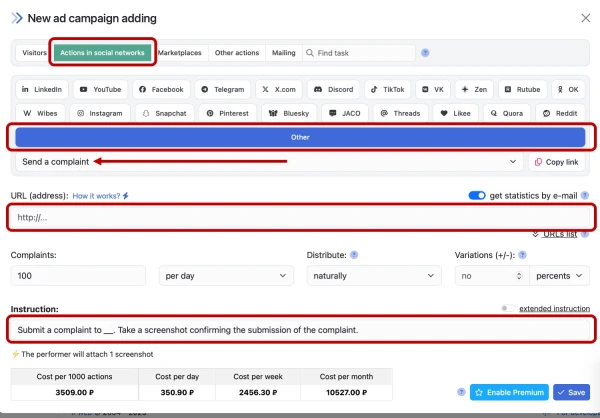This screenshot has height=418, width=600.
Task: Click the URL address input field
Action: pyautogui.click(x=300, y=217)
